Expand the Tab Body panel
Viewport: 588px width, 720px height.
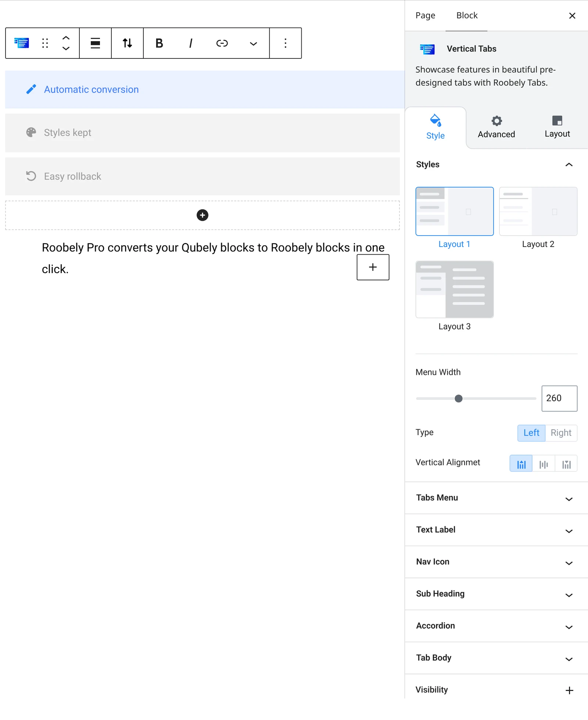point(496,658)
